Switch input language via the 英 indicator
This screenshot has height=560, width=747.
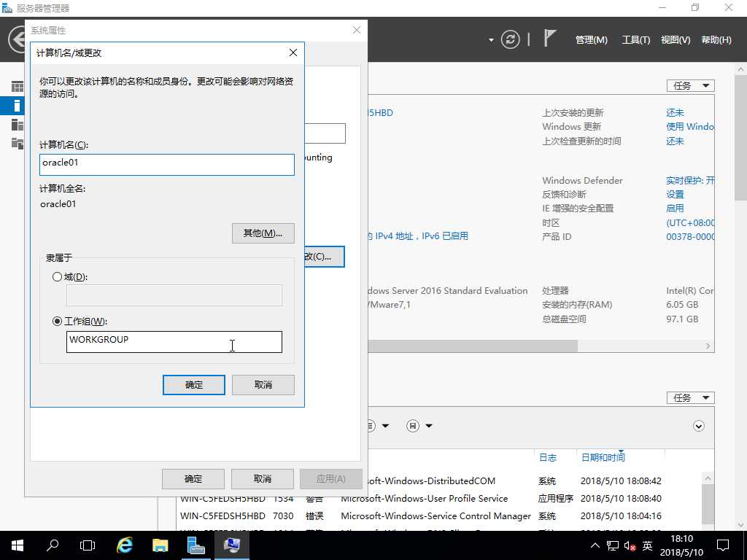[648, 545]
